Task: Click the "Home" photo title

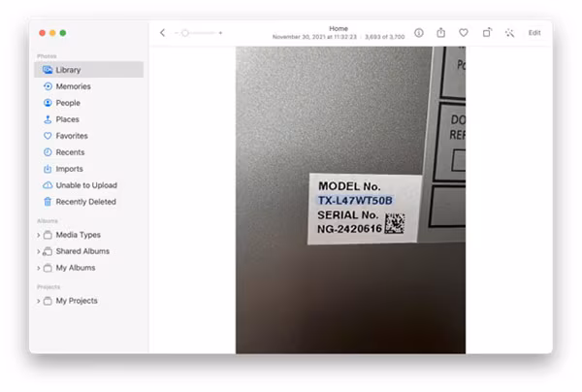Action: (339, 28)
